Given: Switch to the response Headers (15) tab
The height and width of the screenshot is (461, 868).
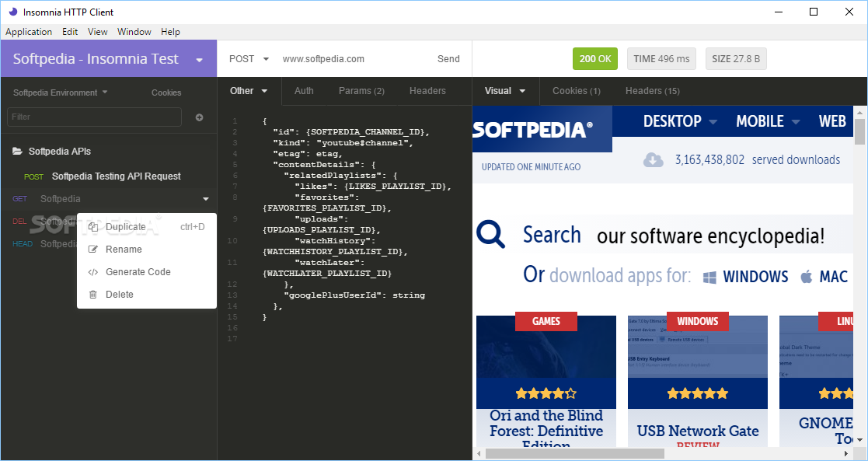Looking at the screenshot, I should [x=653, y=91].
